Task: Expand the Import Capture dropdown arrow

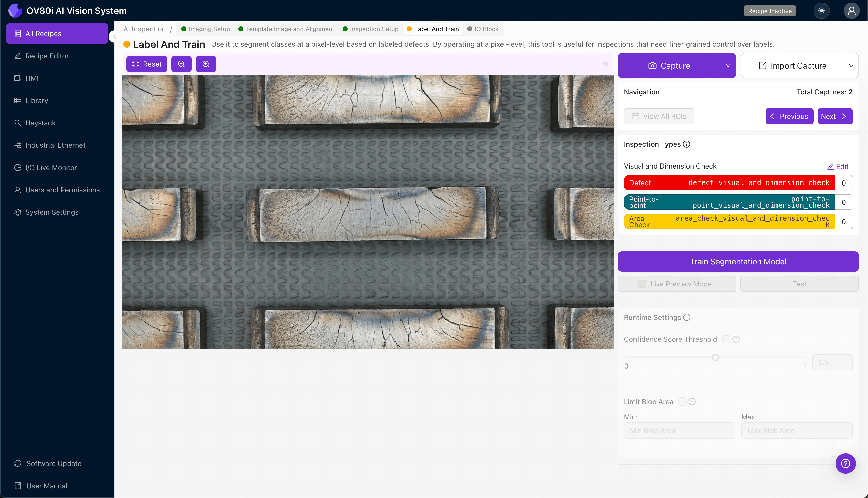Action: (851, 66)
